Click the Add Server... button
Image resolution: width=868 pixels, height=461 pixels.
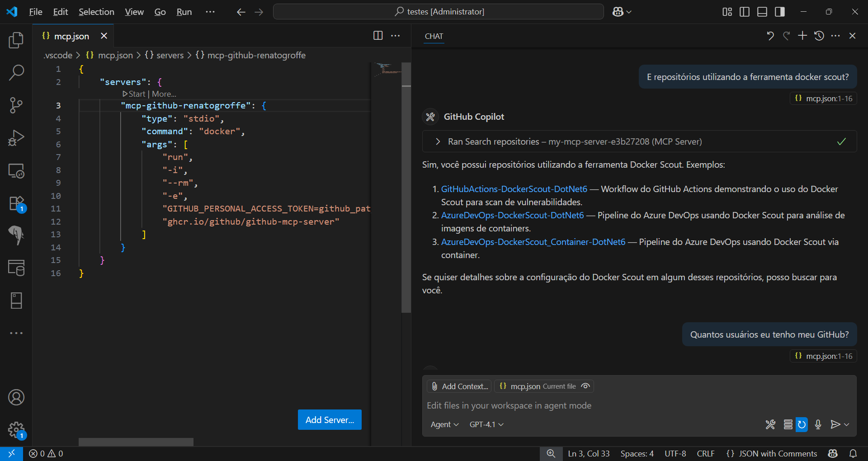click(x=330, y=420)
